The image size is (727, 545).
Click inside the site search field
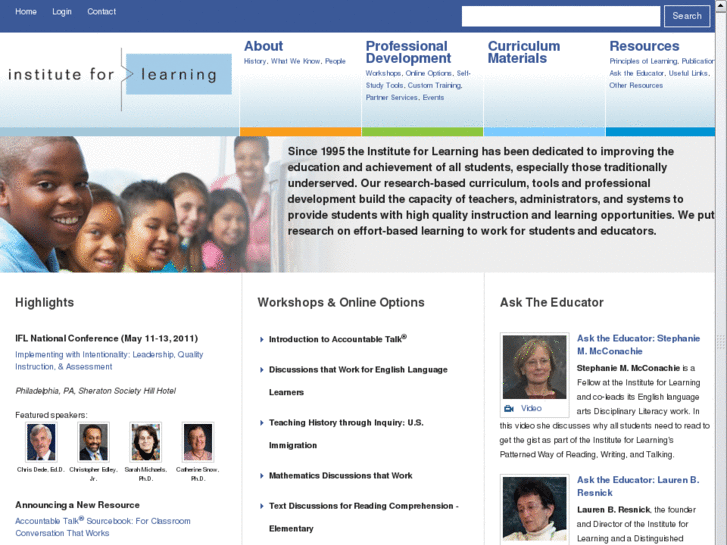(x=561, y=16)
